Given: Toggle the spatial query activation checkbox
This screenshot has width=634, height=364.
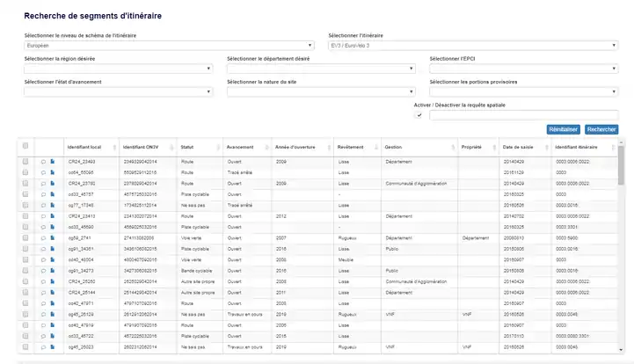Looking at the screenshot, I should click(x=419, y=114).
